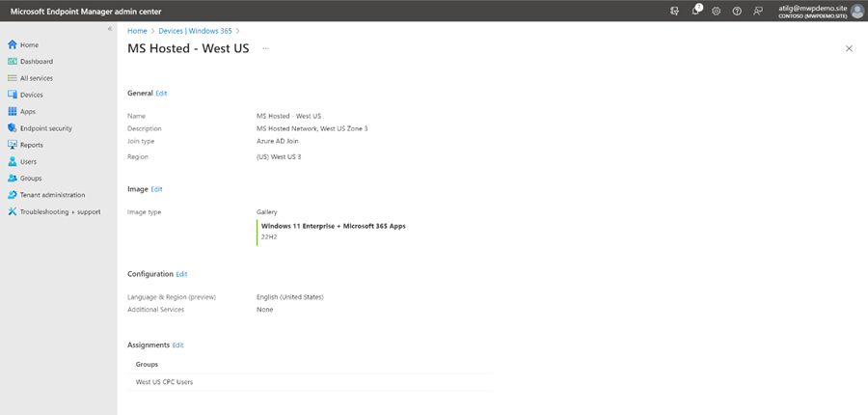Image resolution: width=868 pixels, height=415 pixels.
Task: Click the MS Hosted Network, West US Zone 3 description
Action: [312, 128]
